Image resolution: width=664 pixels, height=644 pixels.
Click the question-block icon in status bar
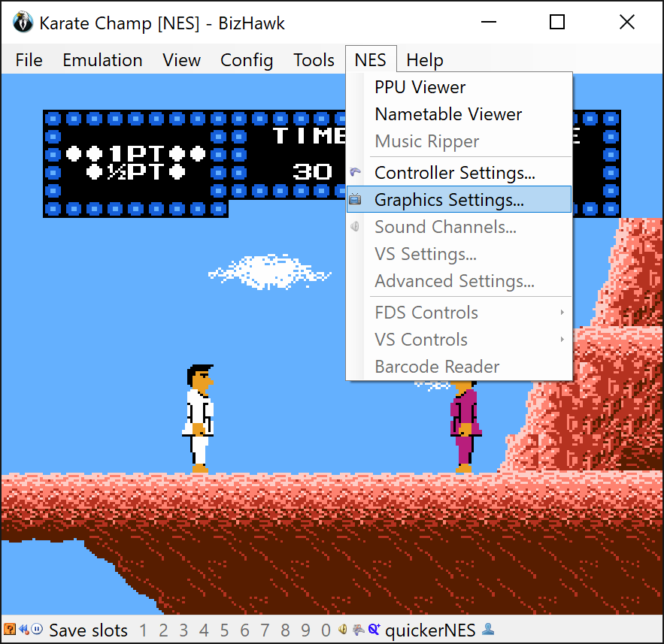[x=9, y=630]
